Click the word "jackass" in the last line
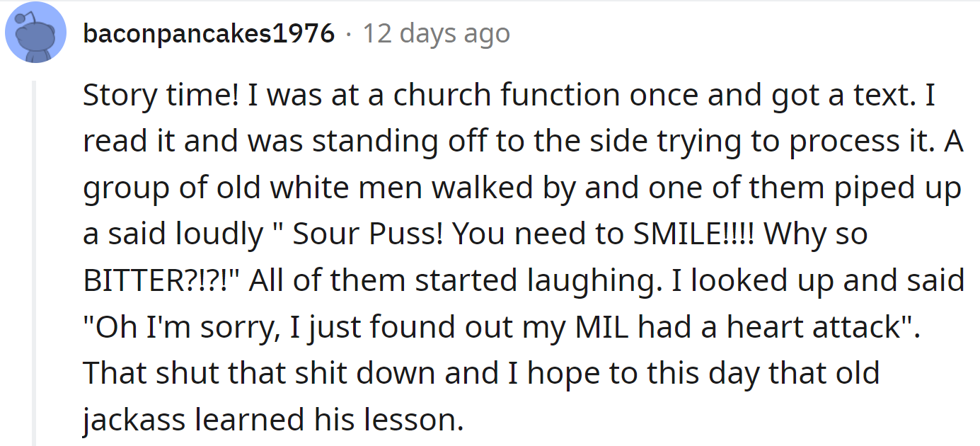The width and height of the screenshot is (980, 446). pos(133,421)
